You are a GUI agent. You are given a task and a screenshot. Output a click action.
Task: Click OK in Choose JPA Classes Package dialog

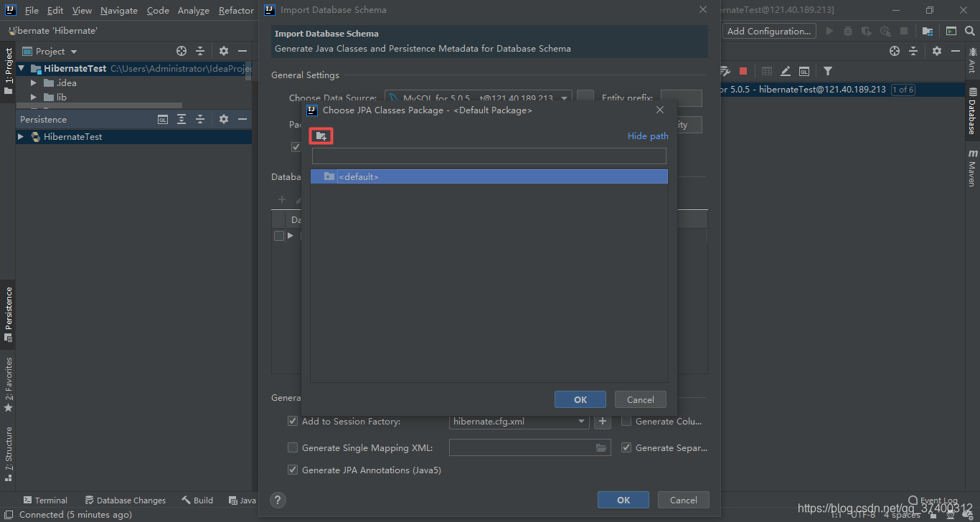(x=580, y=399)
